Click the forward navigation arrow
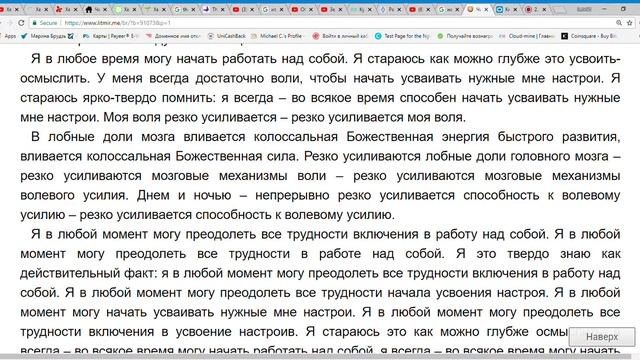 [x=9, y=23]
